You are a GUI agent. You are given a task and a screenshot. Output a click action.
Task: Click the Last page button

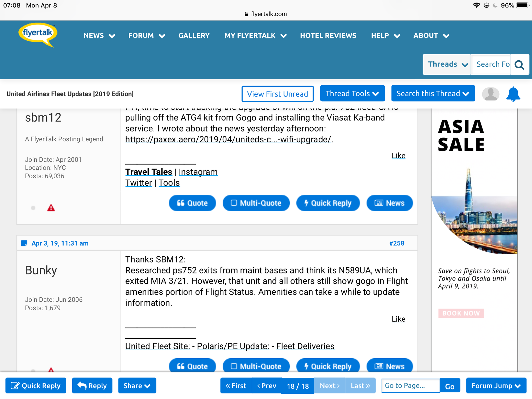pyautogui.click(x=360, y=385)
